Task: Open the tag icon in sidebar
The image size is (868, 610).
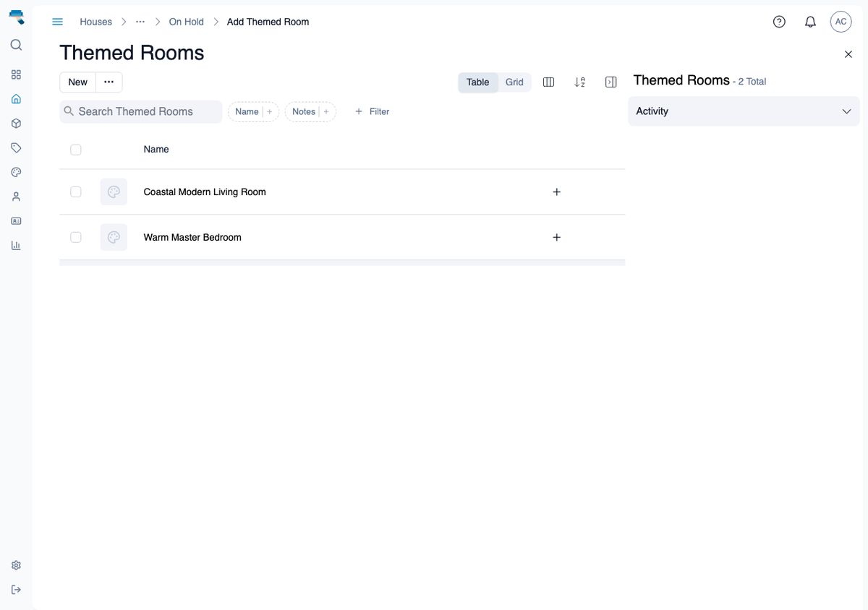Action: pos(16,147)
